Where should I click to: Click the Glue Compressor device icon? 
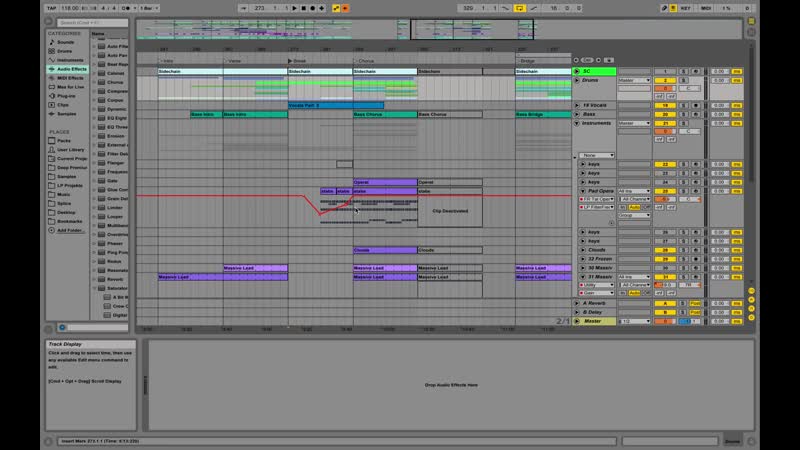102,190
